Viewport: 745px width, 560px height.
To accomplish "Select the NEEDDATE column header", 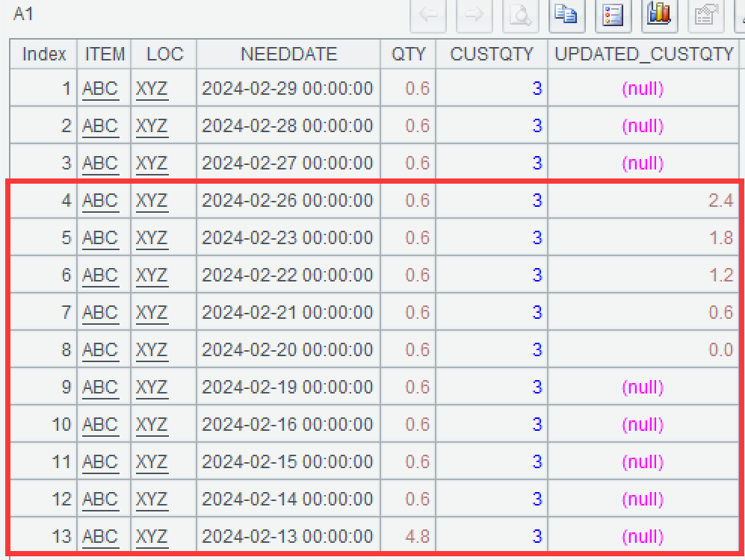I will point(288,55).
